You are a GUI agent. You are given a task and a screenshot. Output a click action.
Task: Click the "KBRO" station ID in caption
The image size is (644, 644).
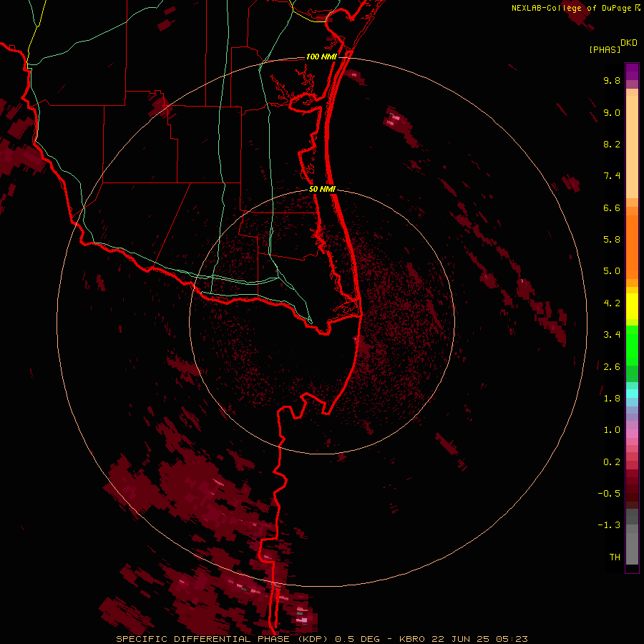coord(414,639)
